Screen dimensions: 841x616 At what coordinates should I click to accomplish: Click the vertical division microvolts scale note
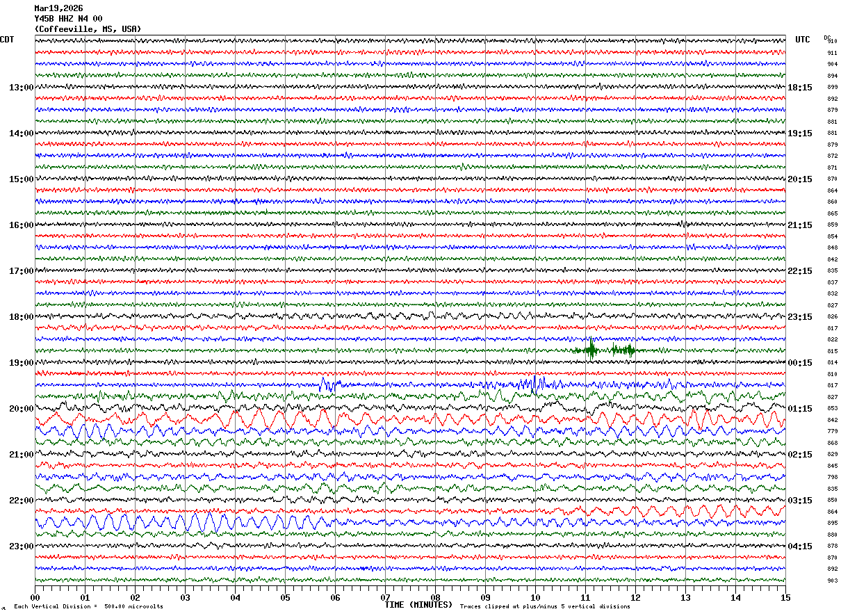tap(88, 607)
